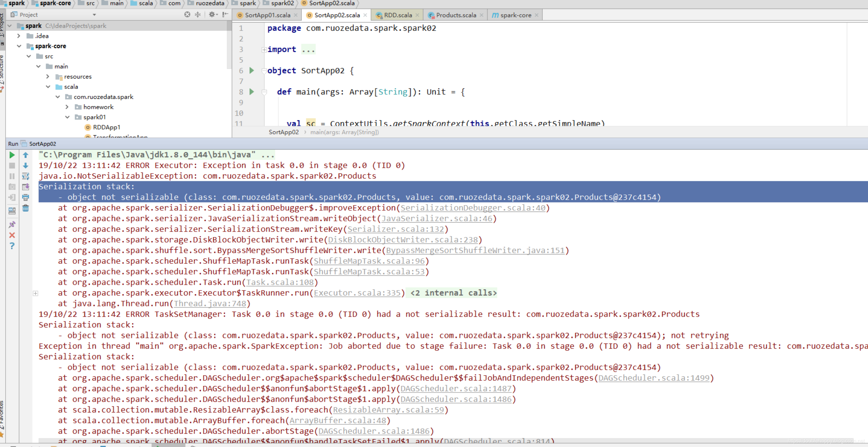Open BypassMergeSortShuffleWriter.java:151 link
868x447 pixels.
(475, 251)
